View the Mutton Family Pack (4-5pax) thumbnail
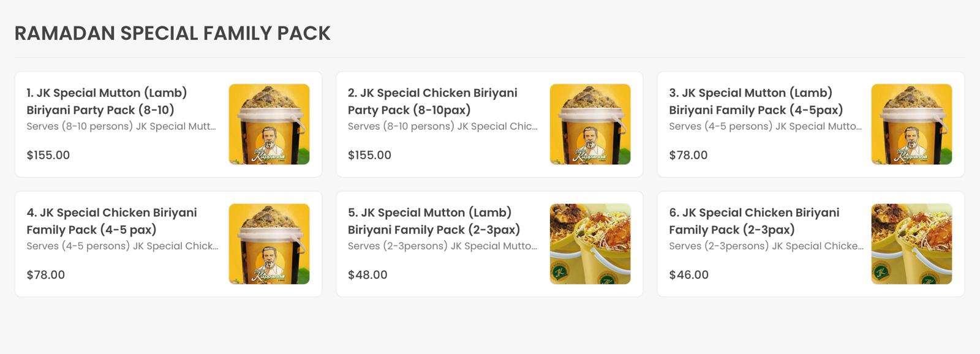The image size is (980, 354). pyautogui.click(x=911, y=124)
